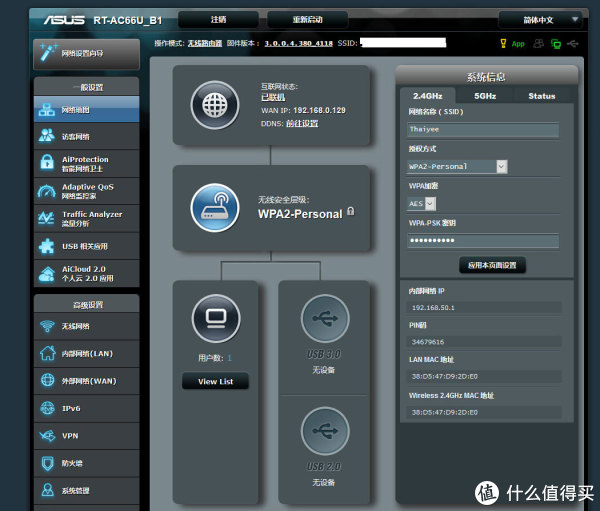Viewport: 600px width, 511px height.
Task: Click the WPA2-Personal security level text
Action: click(300, 214)
